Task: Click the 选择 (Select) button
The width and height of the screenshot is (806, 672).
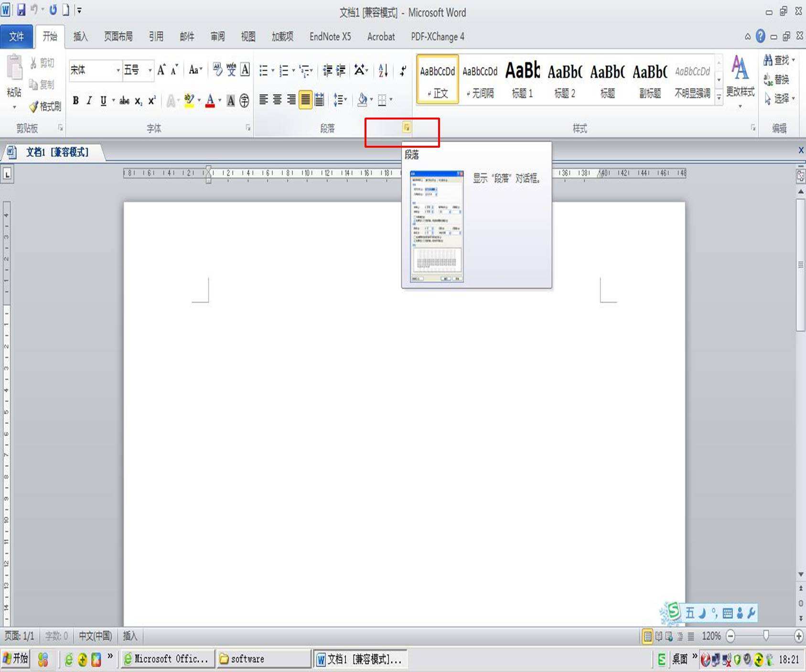Action: click(x=779, y=98)
